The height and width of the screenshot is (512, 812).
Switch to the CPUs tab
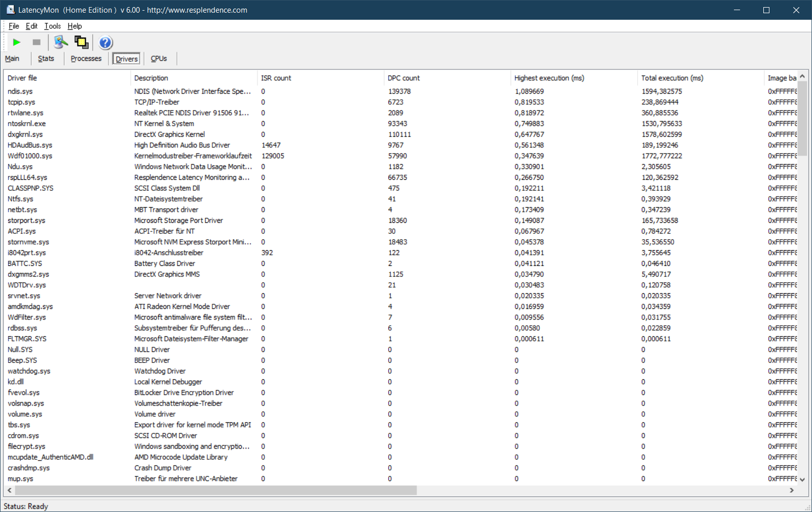click(159, 59)
